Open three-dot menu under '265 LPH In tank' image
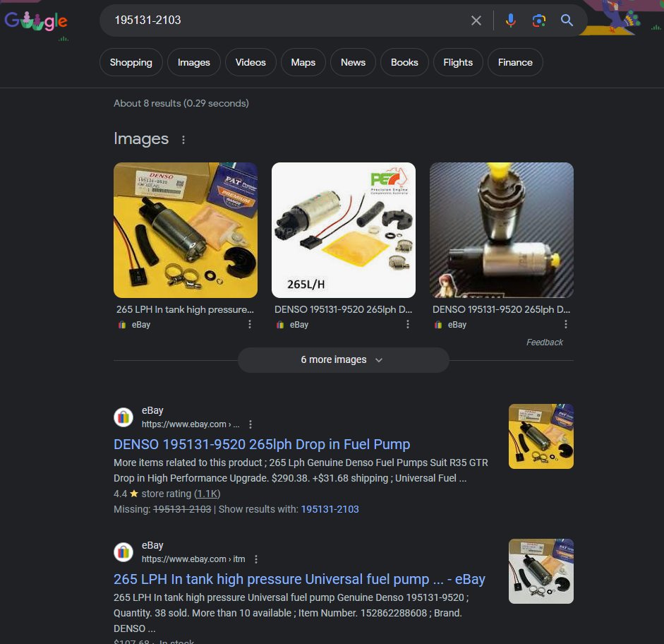This screenshot has width=664, height=644. [249, 324]
